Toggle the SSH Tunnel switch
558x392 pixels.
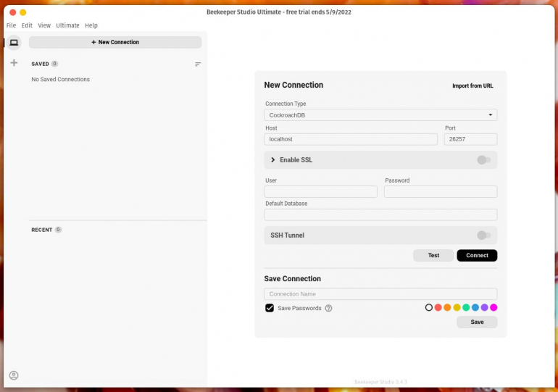point(483,235)
